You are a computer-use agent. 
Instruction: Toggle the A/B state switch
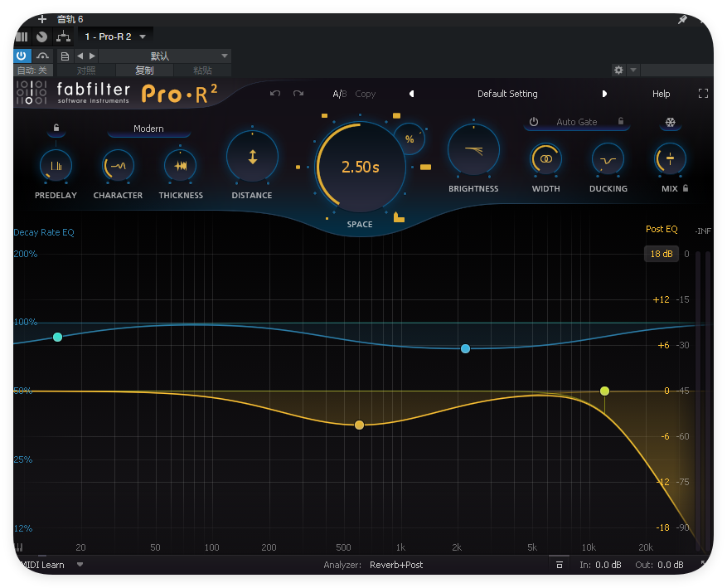coord(339,95)
